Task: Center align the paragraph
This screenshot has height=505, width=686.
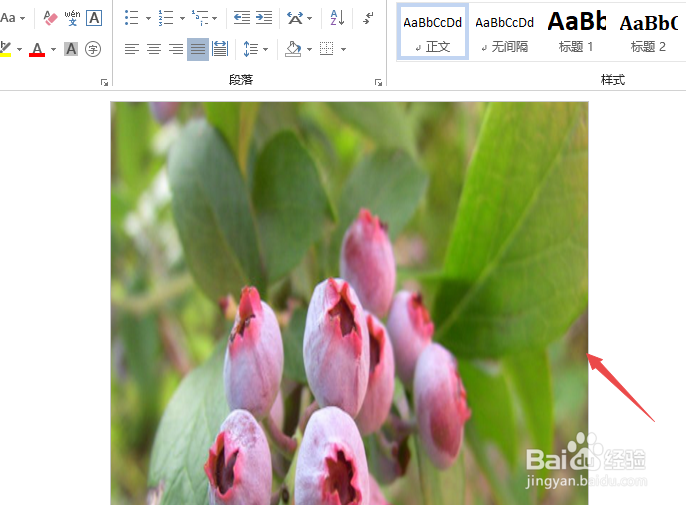Action: (x=154, y=49)
